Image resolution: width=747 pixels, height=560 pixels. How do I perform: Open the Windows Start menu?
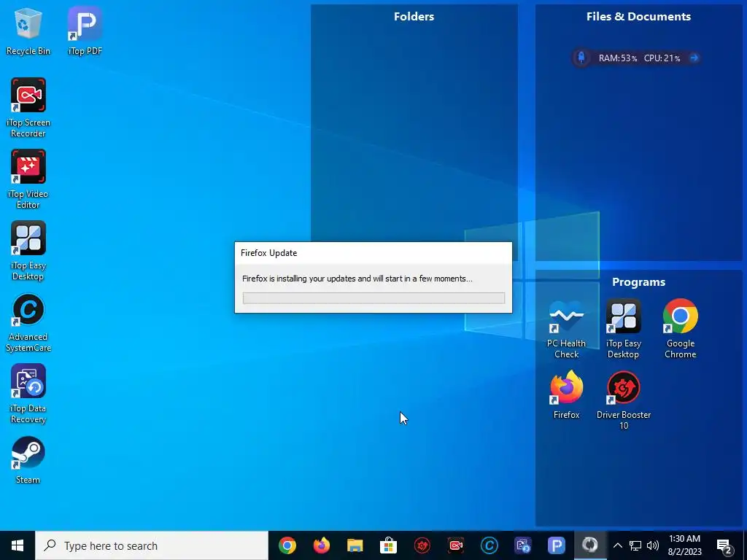(18, 545)
